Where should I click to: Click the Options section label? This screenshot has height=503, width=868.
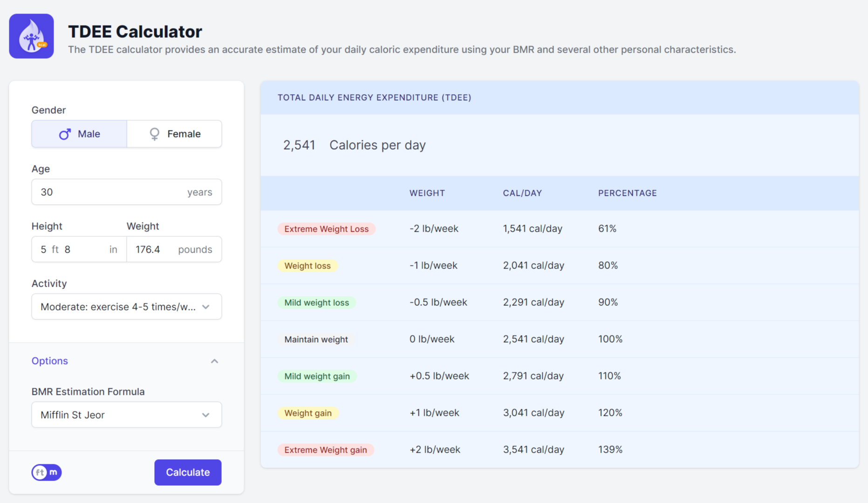[50, 361]
